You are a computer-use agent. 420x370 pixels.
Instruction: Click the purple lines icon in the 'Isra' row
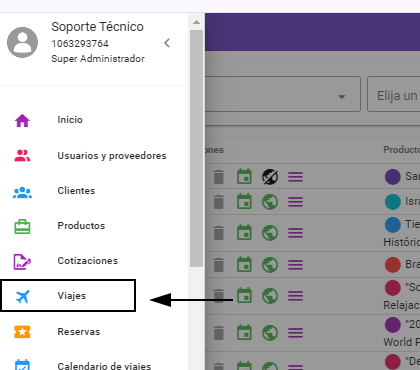(x=295, y=202)
